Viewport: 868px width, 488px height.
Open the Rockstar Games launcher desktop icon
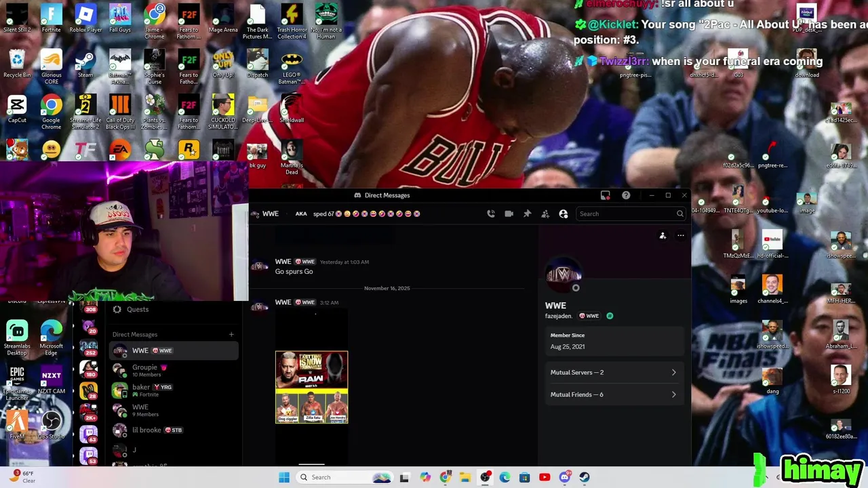pos(189,149)
